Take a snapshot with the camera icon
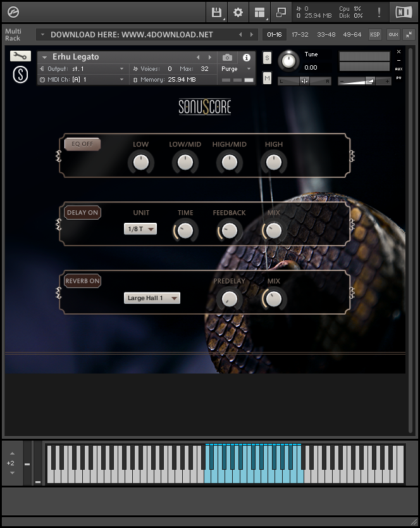The height and width of the screenshot is (528, 420). 227,58
